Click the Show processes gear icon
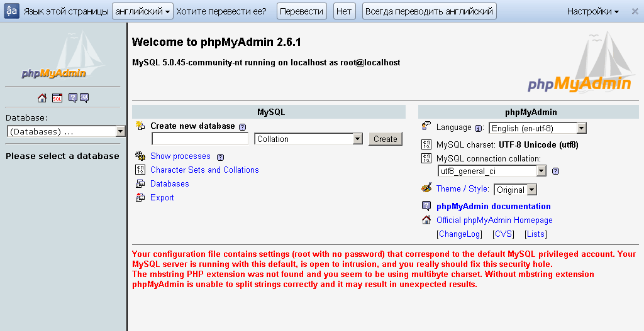Screen dimensions: 644x331 coord(140,156)
